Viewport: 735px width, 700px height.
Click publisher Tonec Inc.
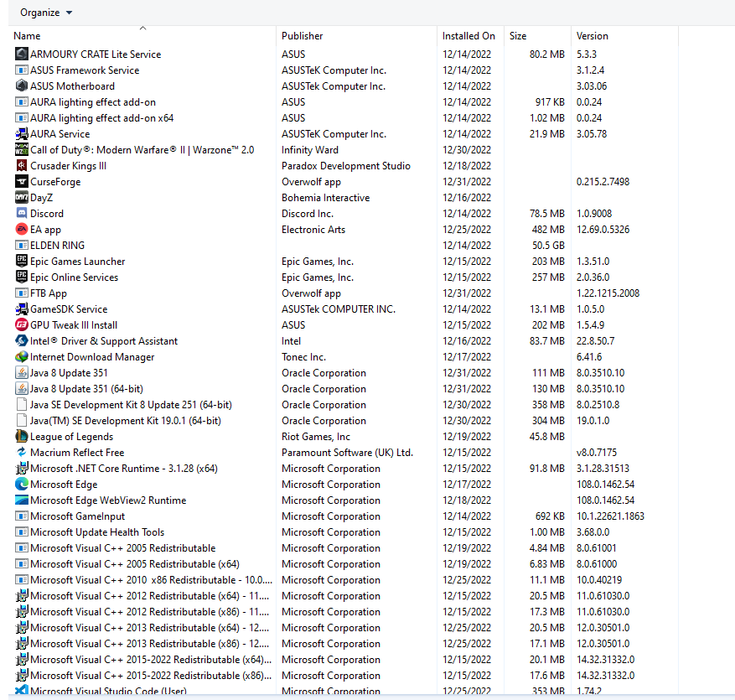303,357
